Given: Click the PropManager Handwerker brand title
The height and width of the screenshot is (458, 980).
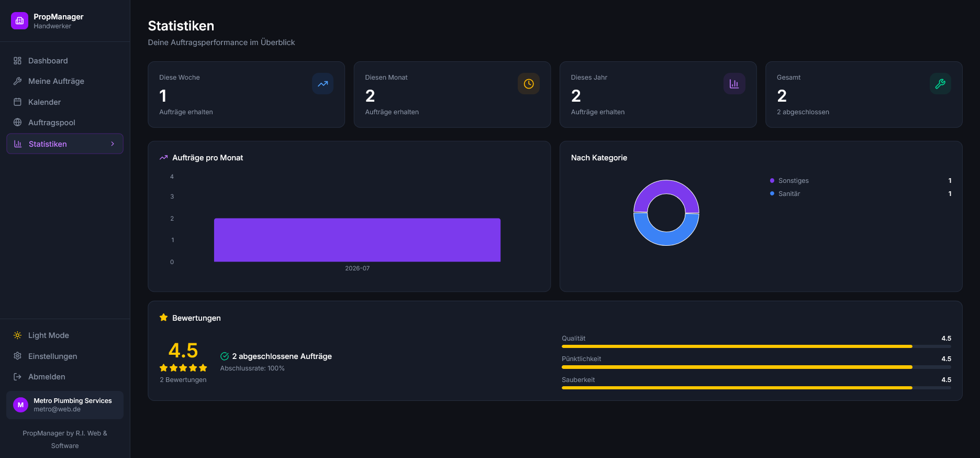Looking at the screenshot, I should (58, 21).
